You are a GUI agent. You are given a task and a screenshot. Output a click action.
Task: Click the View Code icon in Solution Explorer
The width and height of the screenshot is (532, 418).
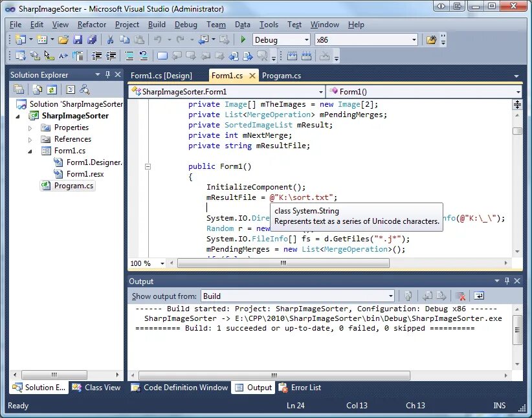[71, 89]
